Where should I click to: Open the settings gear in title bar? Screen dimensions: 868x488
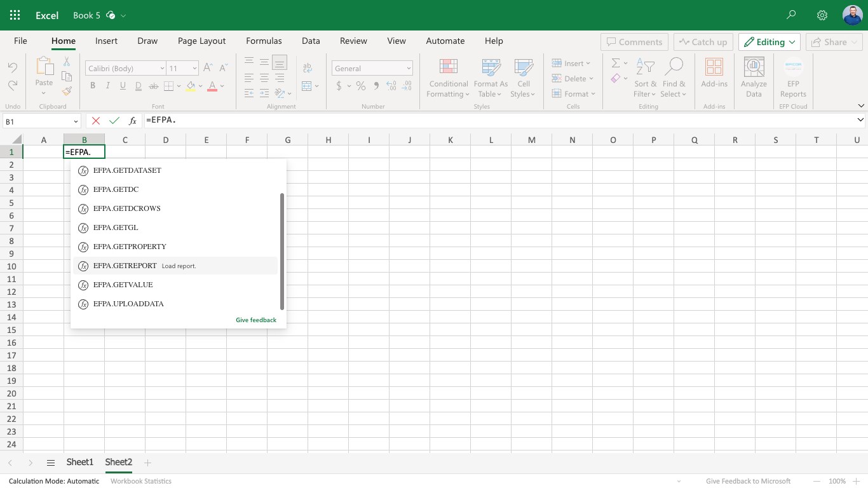822,15
